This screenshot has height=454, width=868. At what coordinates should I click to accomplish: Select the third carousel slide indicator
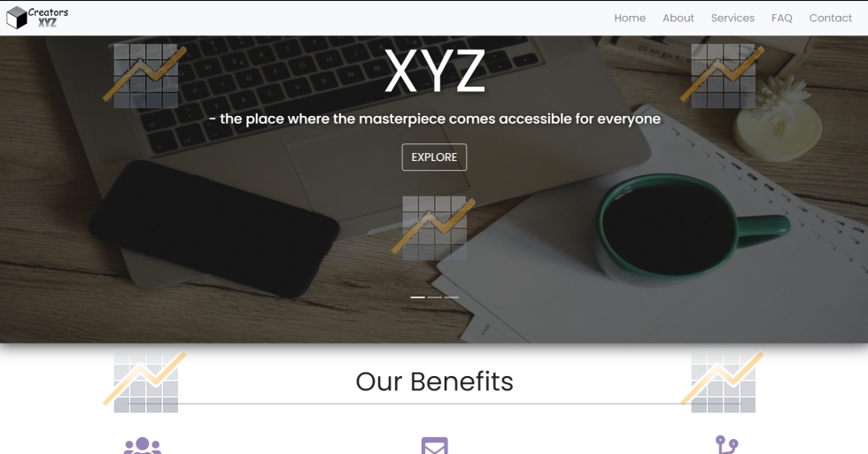(x=452, y=297)
